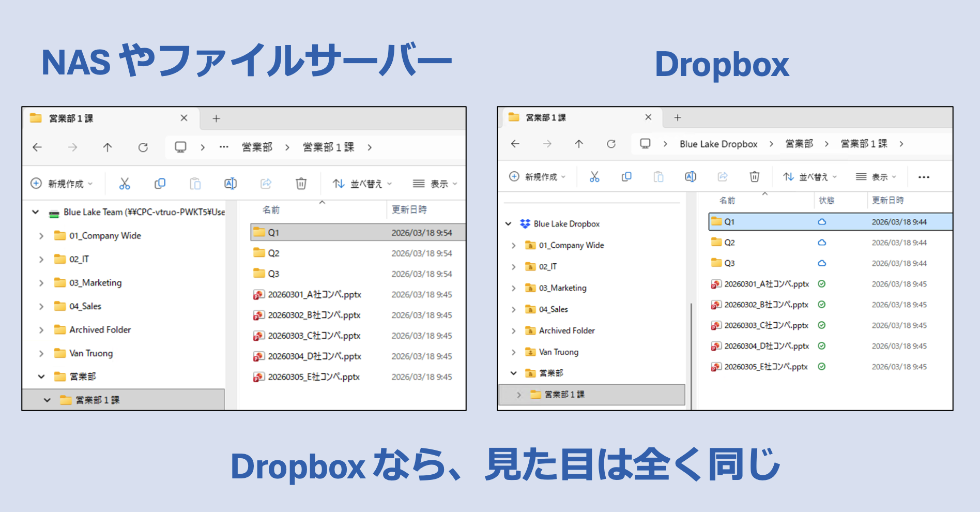980x512 pixels.
Task: Click the Share icon in the left Explorer toolbar
Action: coord(266,183)
